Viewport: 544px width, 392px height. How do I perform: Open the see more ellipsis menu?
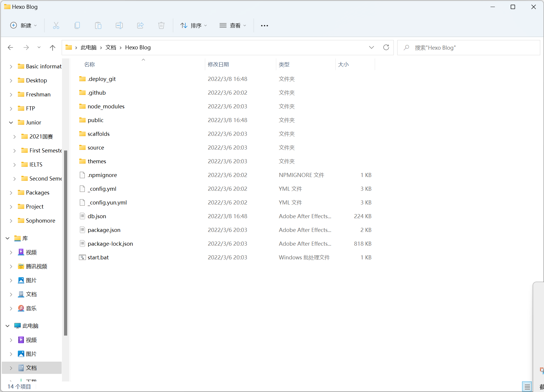[265, 26]
